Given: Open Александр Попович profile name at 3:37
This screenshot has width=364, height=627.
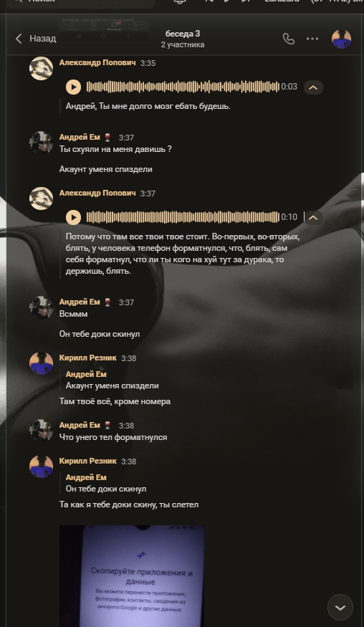Looking at the screenshot, I should coord(97,193).
